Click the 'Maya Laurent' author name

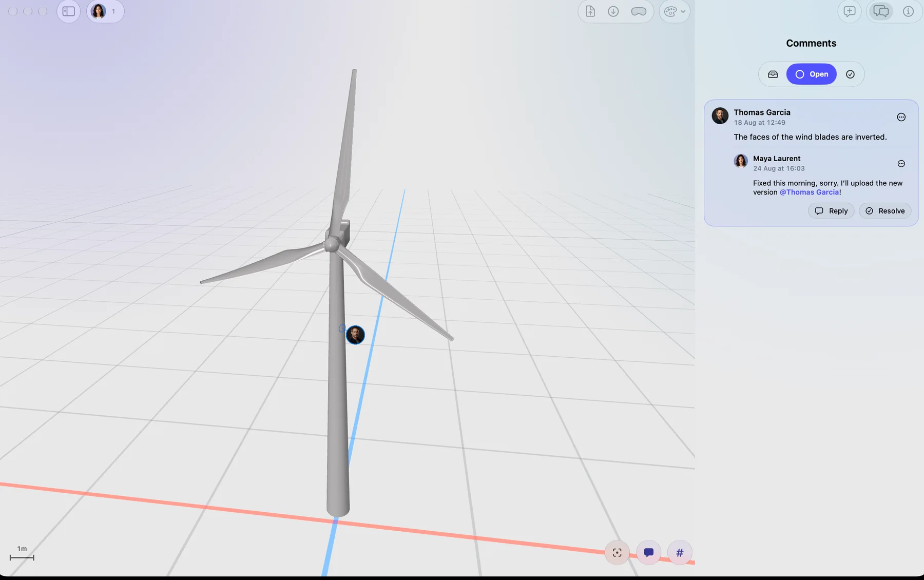tap(777, 159)
